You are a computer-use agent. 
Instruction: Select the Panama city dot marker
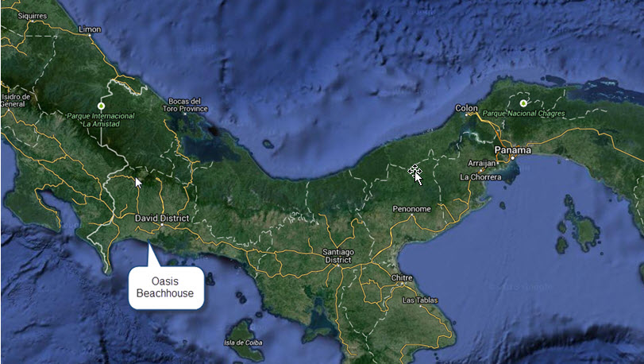click(513, 157)
